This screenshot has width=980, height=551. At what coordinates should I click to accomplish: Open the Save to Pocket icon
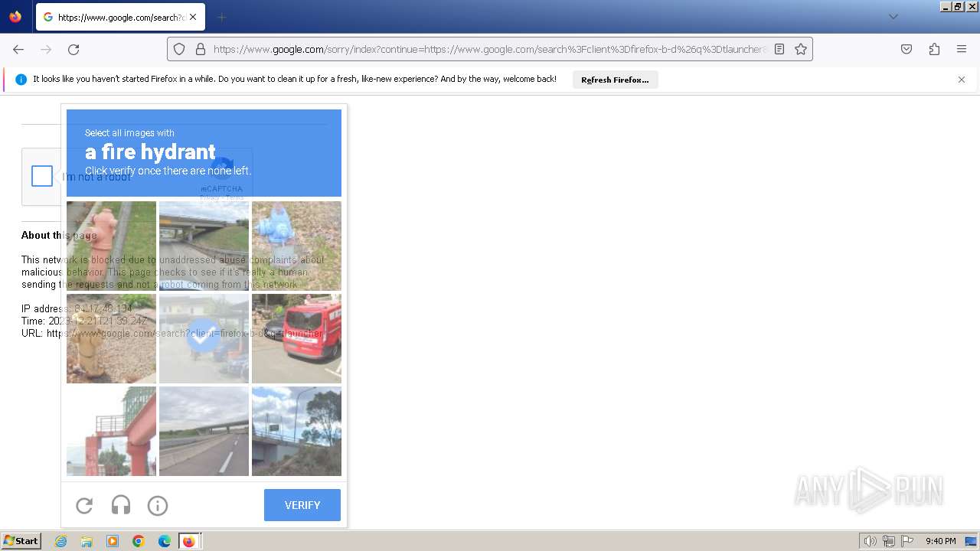[x=906, y=49]
